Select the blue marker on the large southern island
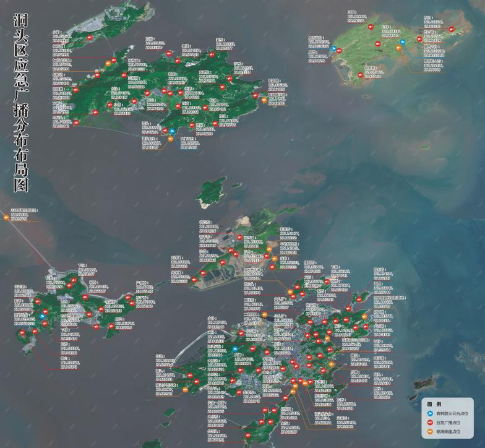Viewport: 485px width, 448px height. tap(235, 349)
